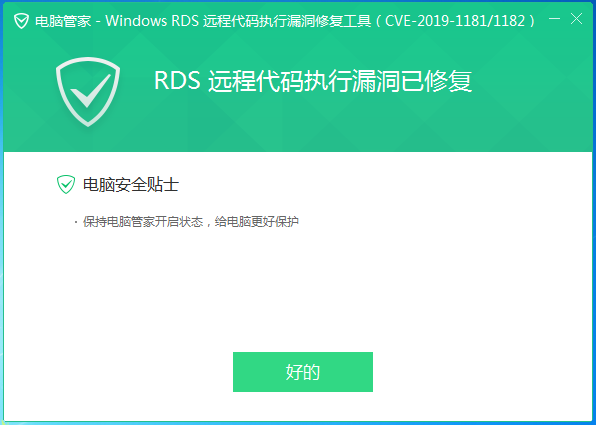Viewport: 596px width, 425px height.
Task: Click the green shield icon beside 电脑安全贴士
Action: [x=66, y=184]
